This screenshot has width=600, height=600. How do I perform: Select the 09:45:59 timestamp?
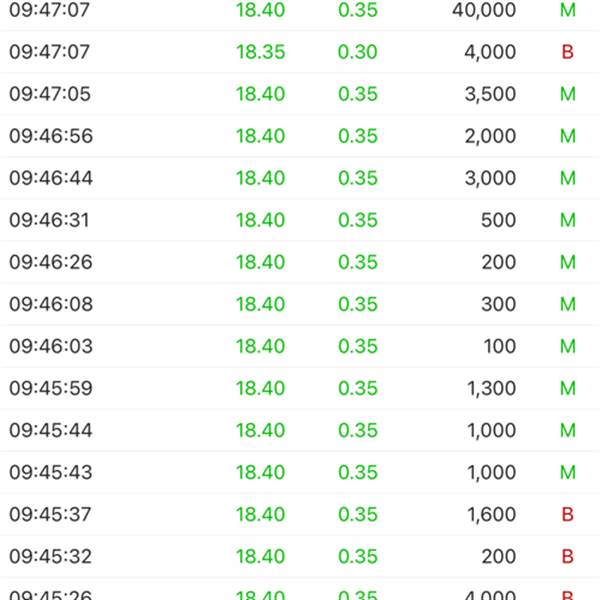point(50,388)
